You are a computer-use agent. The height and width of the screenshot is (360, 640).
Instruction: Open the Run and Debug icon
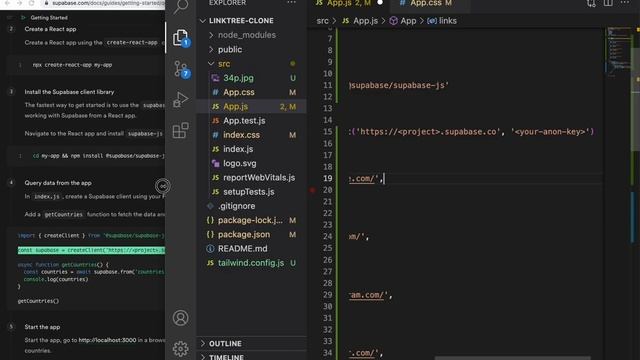coord(180,99)
